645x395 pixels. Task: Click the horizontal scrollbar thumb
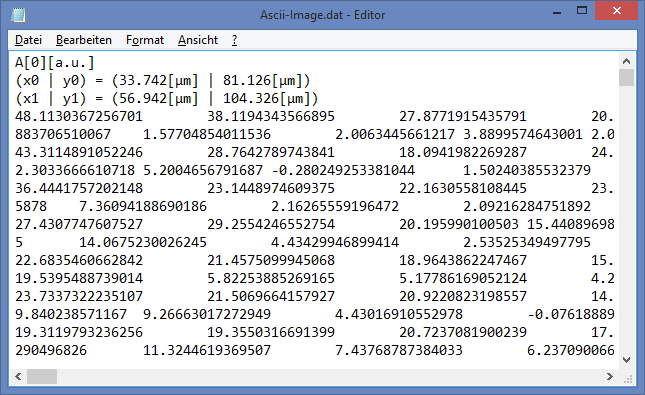click(42, 376)
